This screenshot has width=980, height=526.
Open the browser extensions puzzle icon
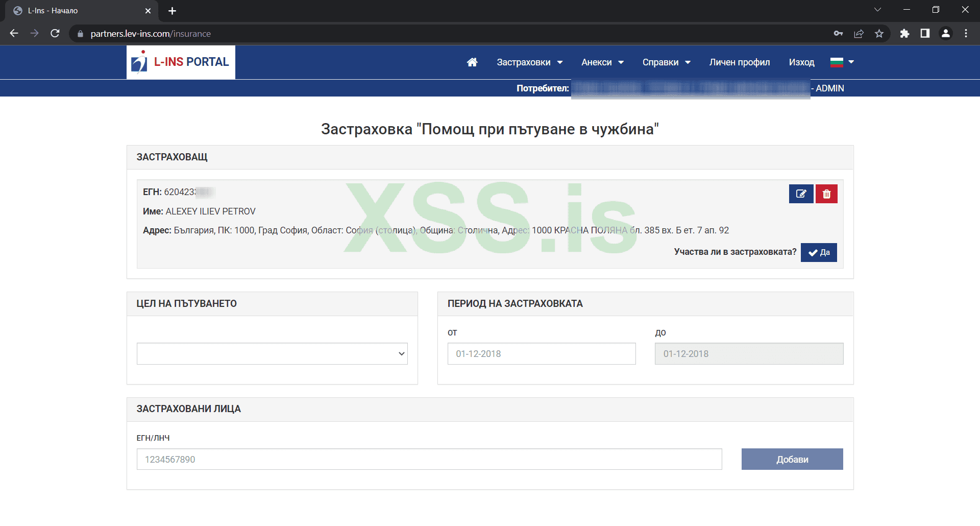[x=904, y=34]
